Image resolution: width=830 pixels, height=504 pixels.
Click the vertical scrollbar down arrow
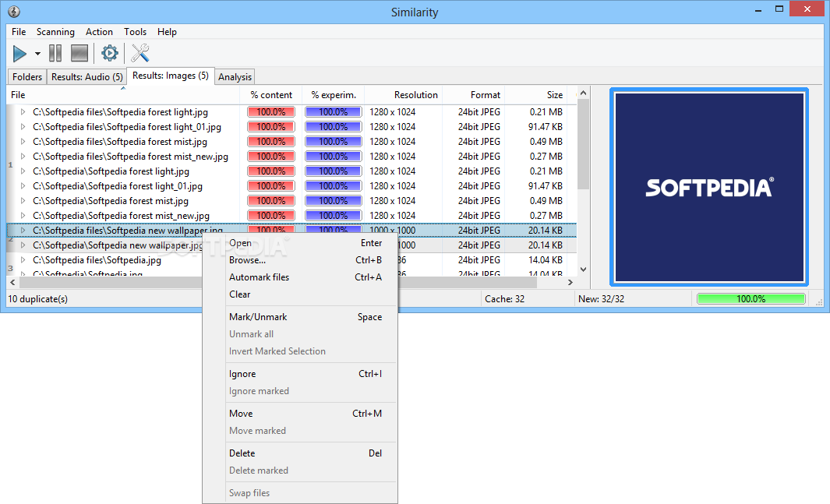tap(583, 270)
